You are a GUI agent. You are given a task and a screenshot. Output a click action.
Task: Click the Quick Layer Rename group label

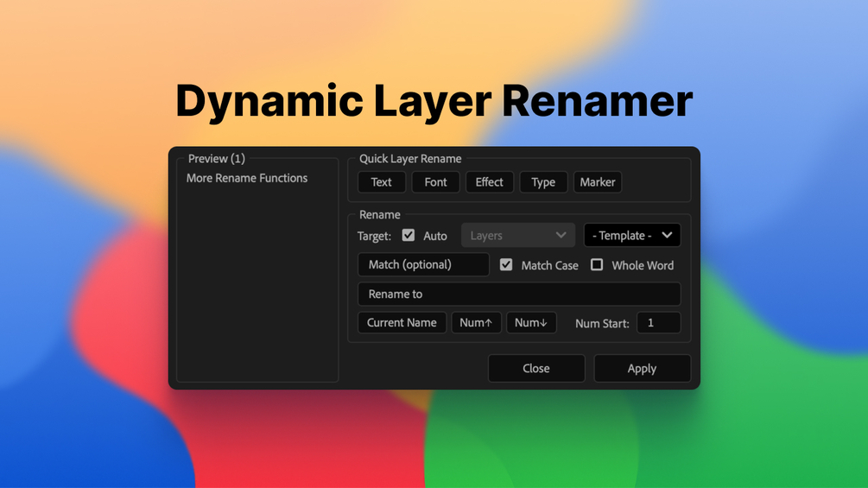point(410,159)
